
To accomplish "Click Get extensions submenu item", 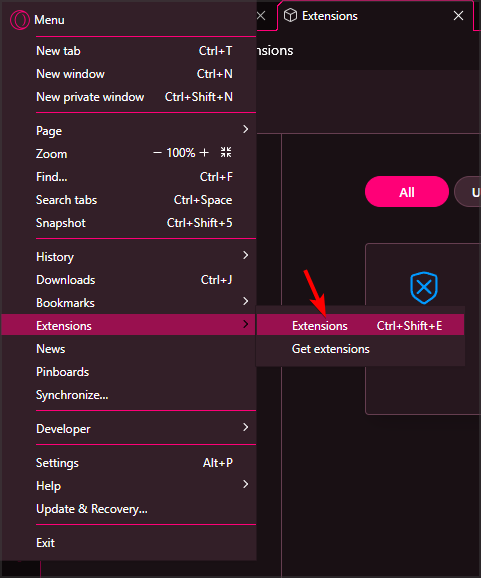I will (360, 349).
